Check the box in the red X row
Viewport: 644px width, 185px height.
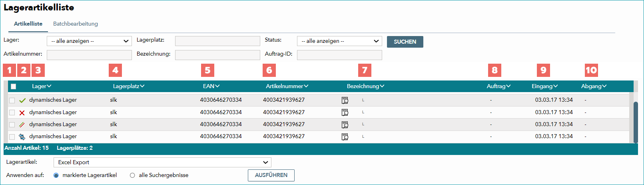[12, 113]
